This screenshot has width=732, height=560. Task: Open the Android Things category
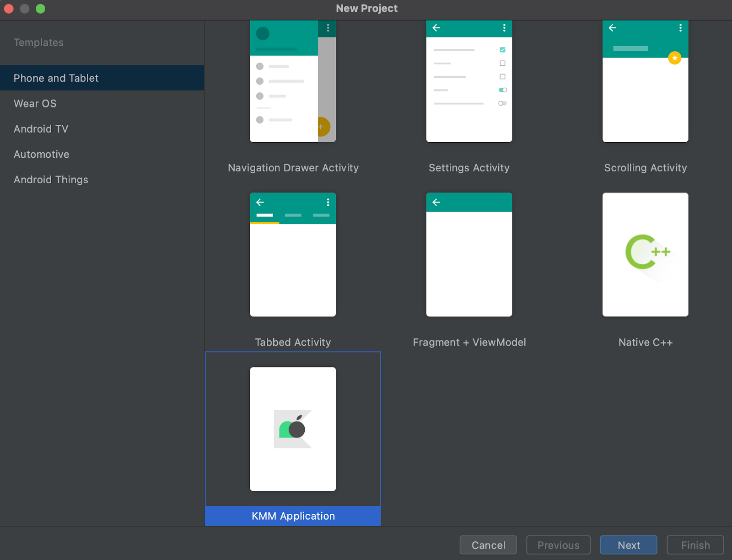pyautogui.click(x=51, y=180)
